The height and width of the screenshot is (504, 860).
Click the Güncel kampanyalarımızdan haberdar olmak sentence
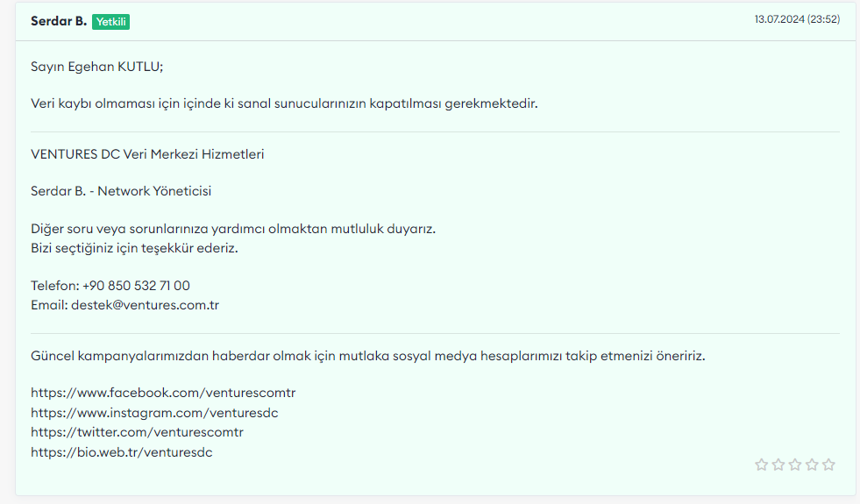(x=368, y=356)
